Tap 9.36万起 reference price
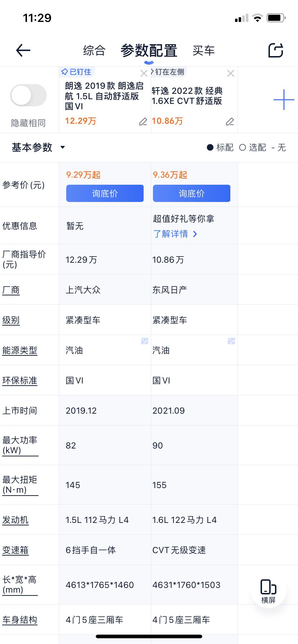The image size is (298, 644). 170,175
